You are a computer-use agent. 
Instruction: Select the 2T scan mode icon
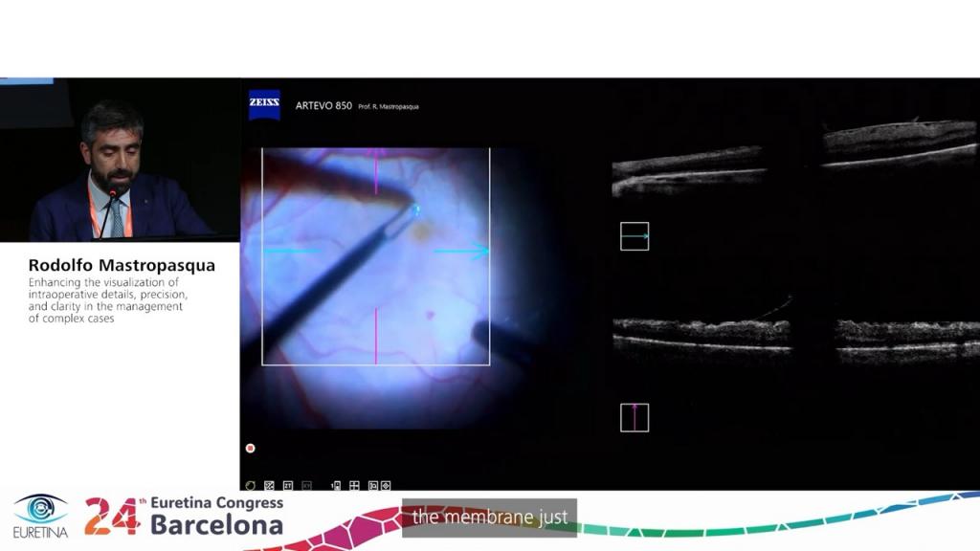(x=288, y=486)
